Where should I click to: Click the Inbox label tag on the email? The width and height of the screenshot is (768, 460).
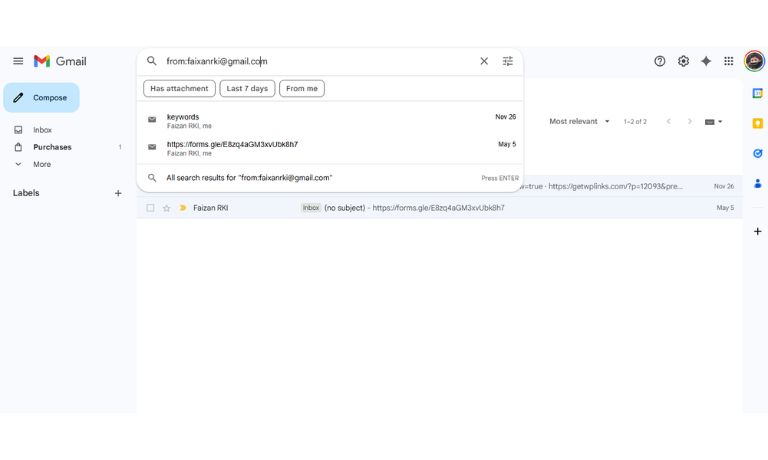[311, 208]
